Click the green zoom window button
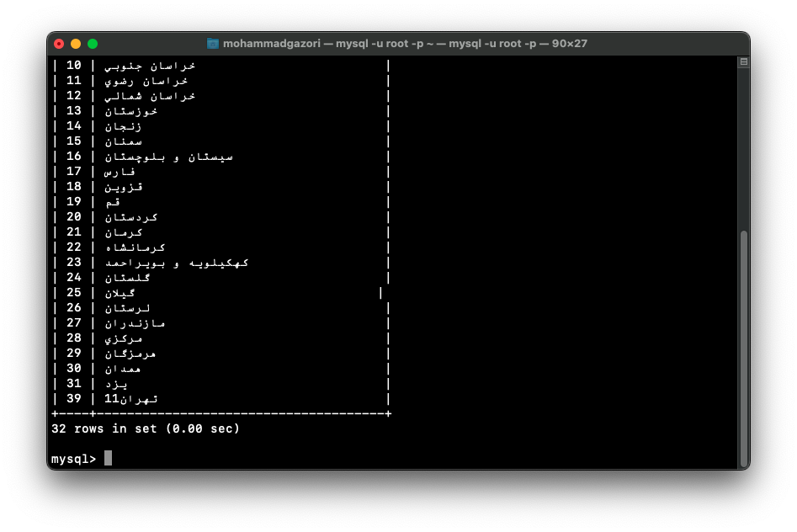 93,44
